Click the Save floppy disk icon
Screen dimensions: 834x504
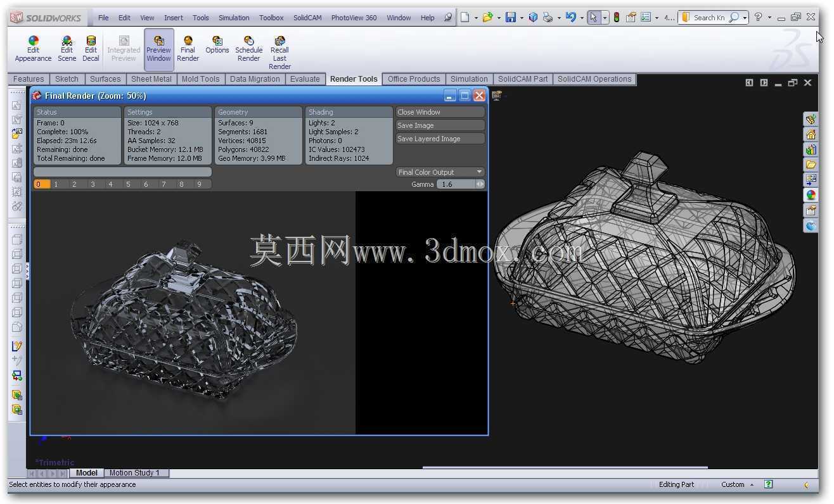[x=511, y=18]
